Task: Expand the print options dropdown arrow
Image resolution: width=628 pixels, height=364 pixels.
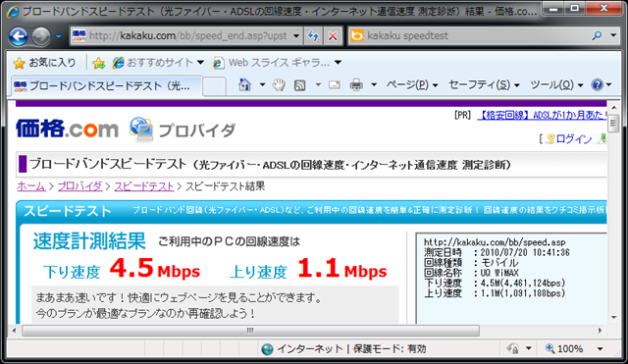Action: 374,85
